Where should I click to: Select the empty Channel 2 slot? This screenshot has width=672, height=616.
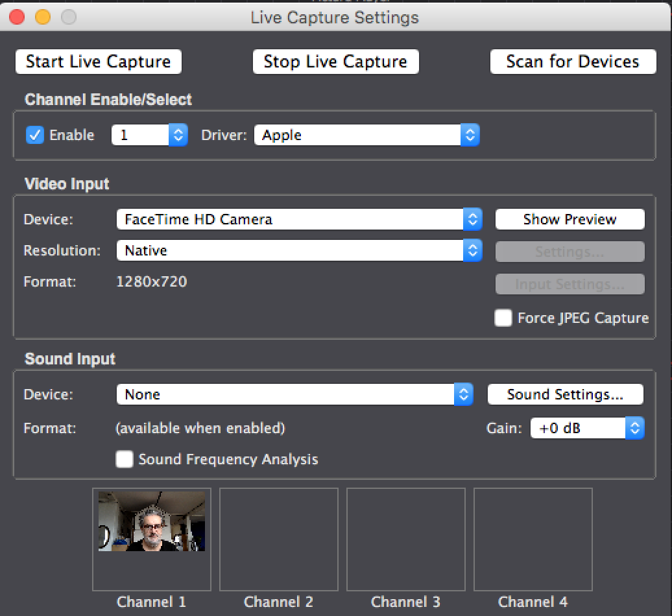click(x=278, y=539)
